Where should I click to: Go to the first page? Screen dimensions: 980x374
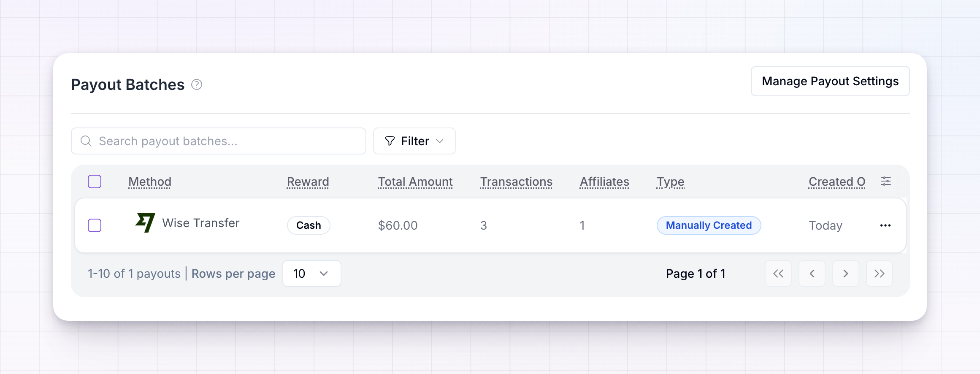(x=778, y=274)
